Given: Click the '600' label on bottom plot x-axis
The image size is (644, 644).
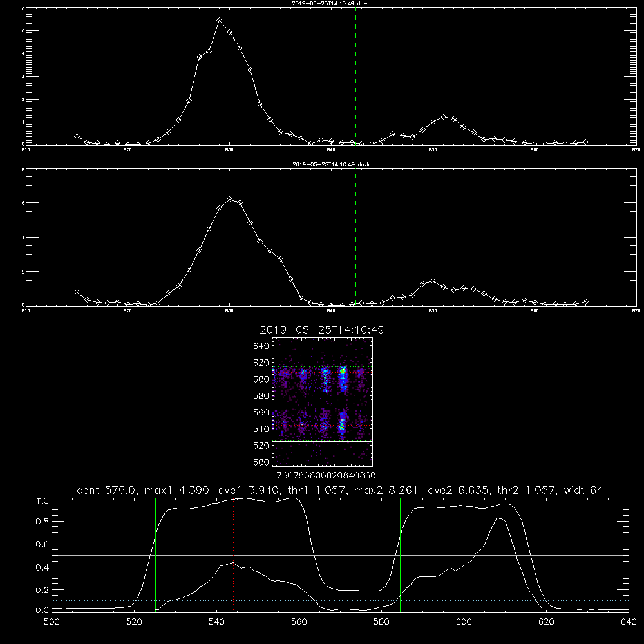Looking at the screenshot, I should pos(464,622).
